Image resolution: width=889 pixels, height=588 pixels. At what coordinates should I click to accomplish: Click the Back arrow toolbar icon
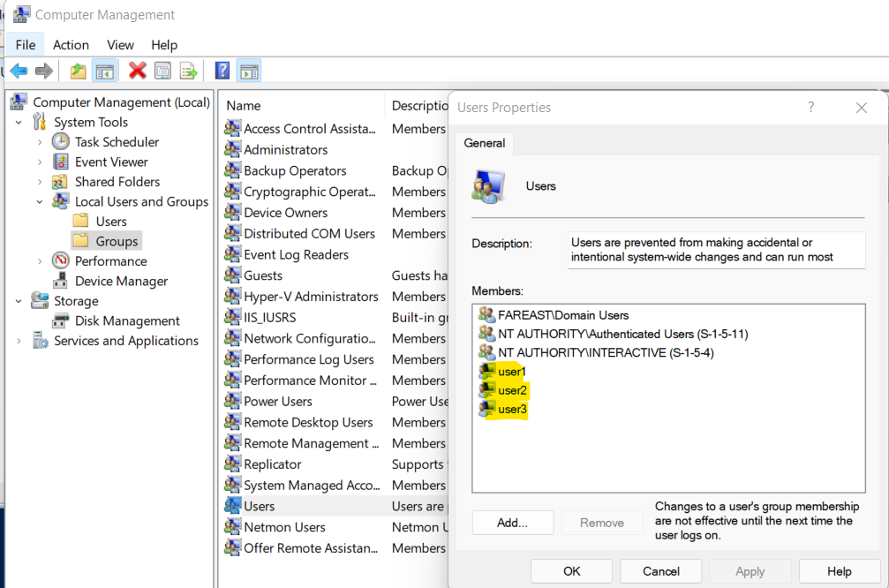click(x=19, y=71)
